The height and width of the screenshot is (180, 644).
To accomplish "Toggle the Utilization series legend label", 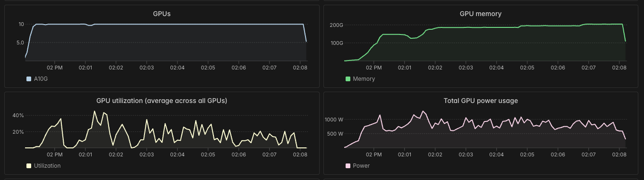I will tap(47, 166).
